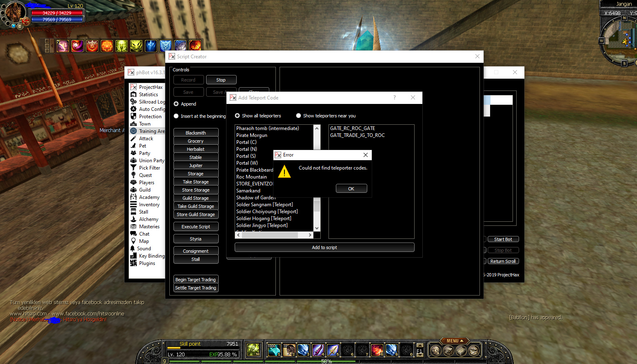The height and width of the screenshot is (364, 637).
Task: Select Roc Mountain in teleporter list
Action: coord(251,177)
